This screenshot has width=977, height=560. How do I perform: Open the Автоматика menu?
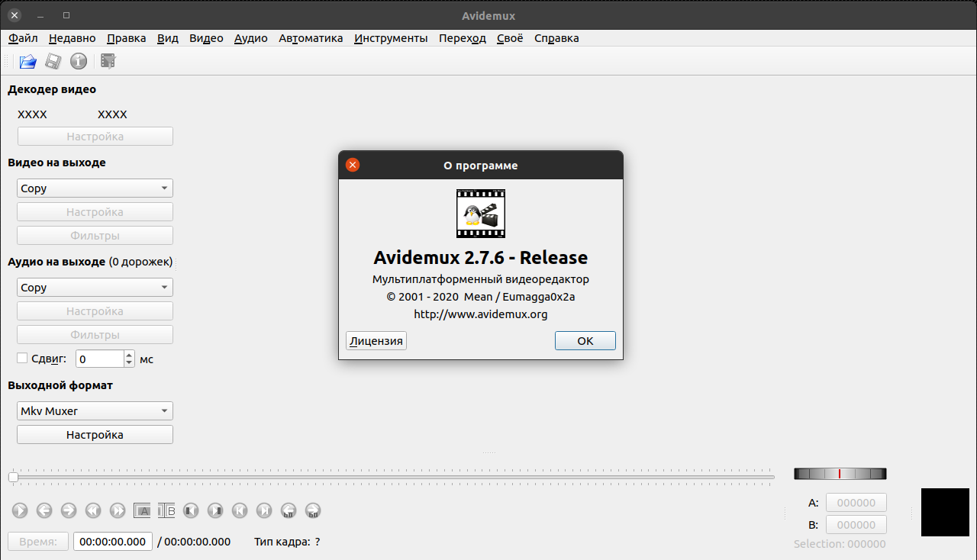[311, 38]
